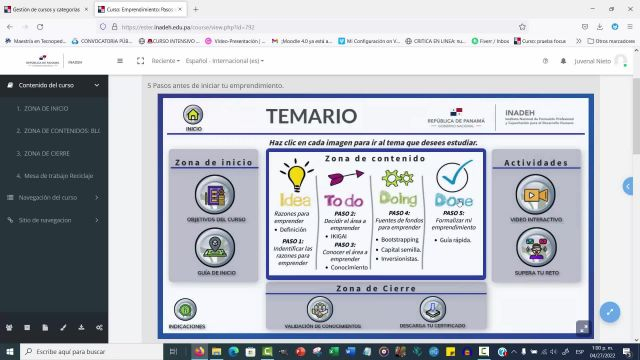Go to 3. ZONA DE CIERRE
The image size is (640, 360).
pos(43,153)
